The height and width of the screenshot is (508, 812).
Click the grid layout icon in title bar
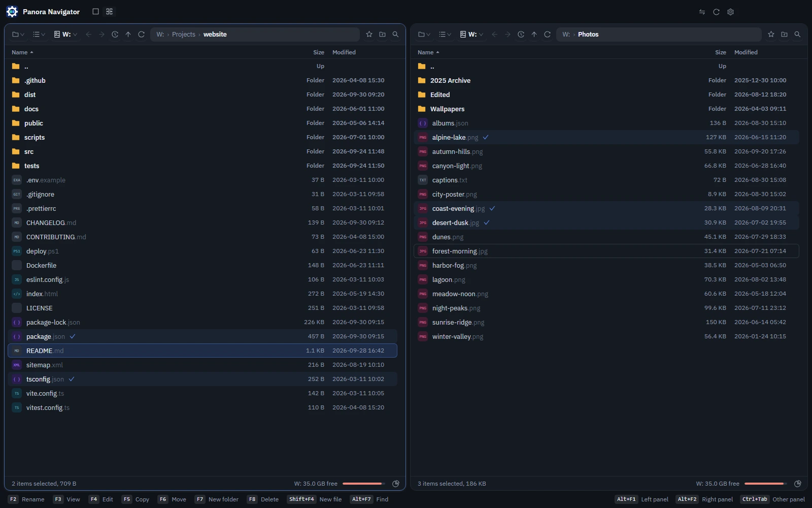click(109, 12)
